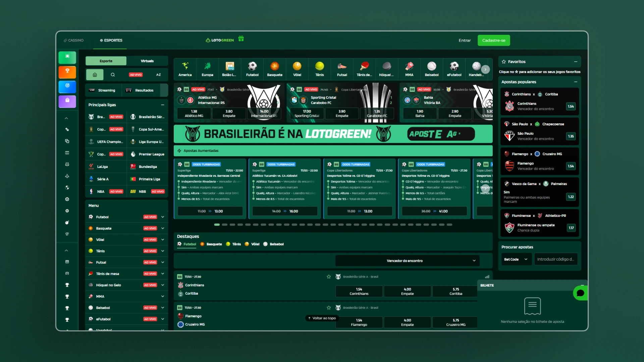Click the next arrow on the sports carousel
This screenshot has height=362, width=644.
tap(485, 69)
